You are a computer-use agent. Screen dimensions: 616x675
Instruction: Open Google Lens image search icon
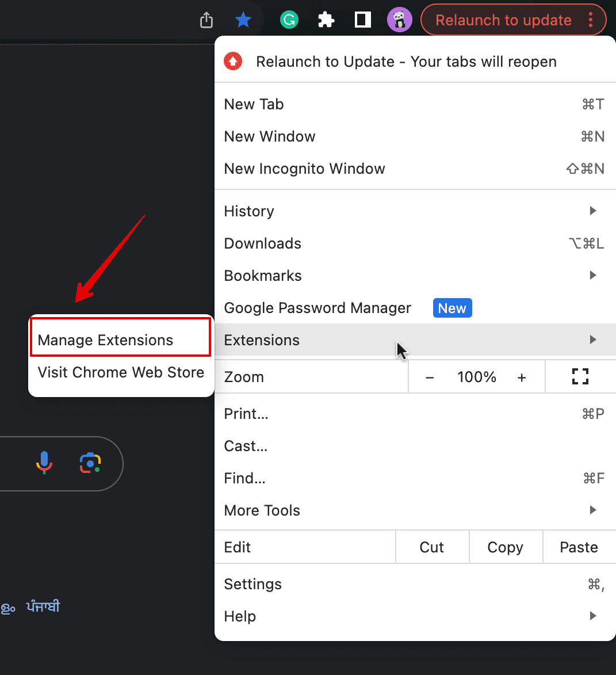(90, 463)
